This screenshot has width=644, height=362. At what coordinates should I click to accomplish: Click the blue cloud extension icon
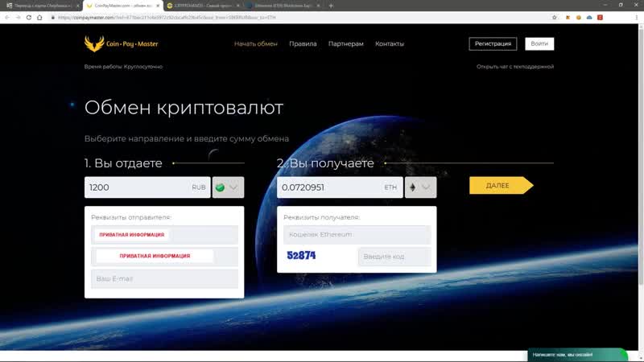click(x=589, y=17)
